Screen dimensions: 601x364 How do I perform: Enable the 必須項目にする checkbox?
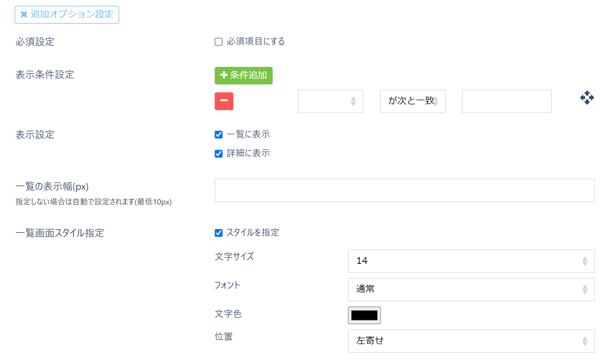pyautogui.click(x=218, y=41)
